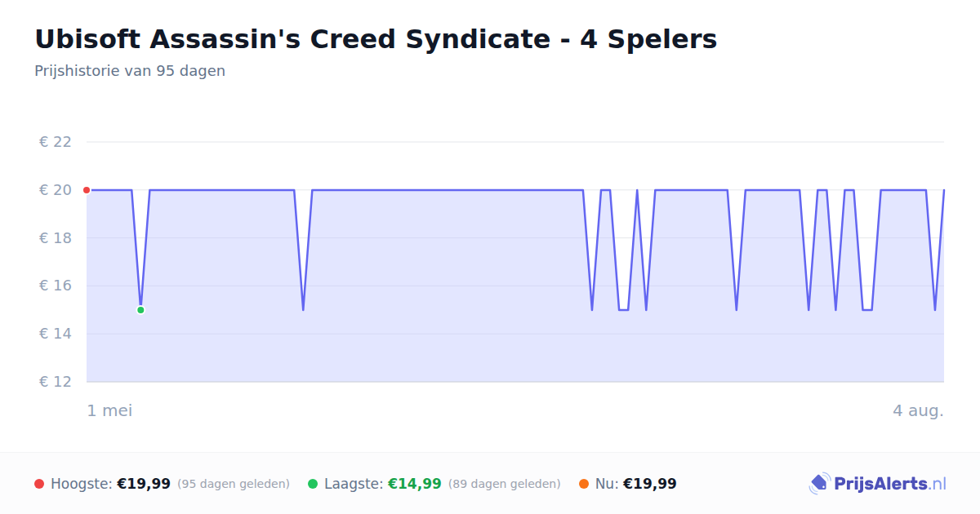The image size is (980, 514).
Task: Click the orange Nu legend dot
Action: coord(584,484)
